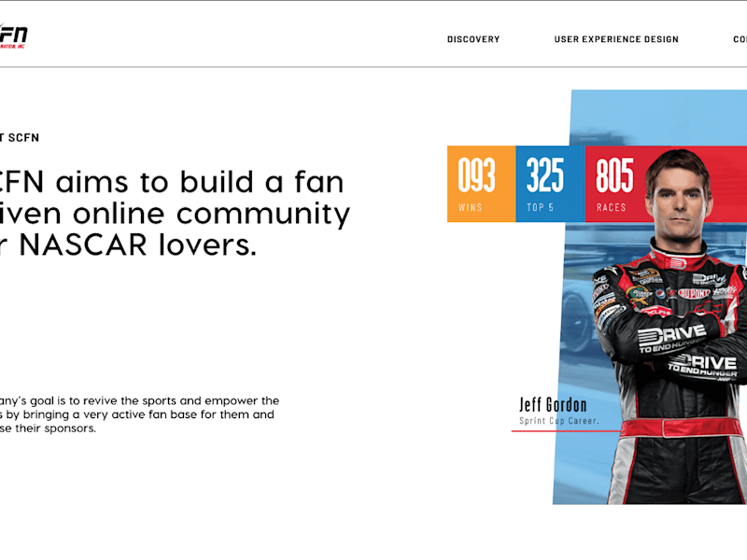Click the "T SCFN" section label
The image size is (747, 560).
[x=20, y=138]
